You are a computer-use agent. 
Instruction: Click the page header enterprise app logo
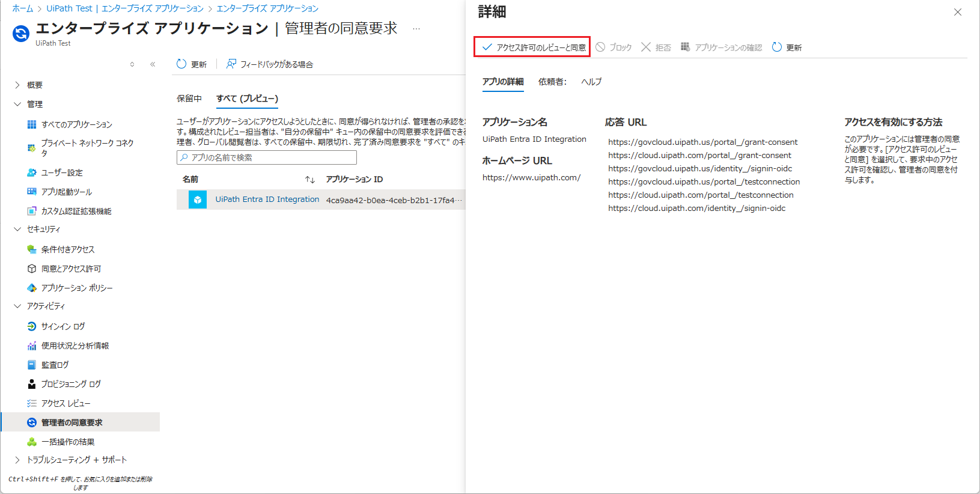click(x=21, y=34)
